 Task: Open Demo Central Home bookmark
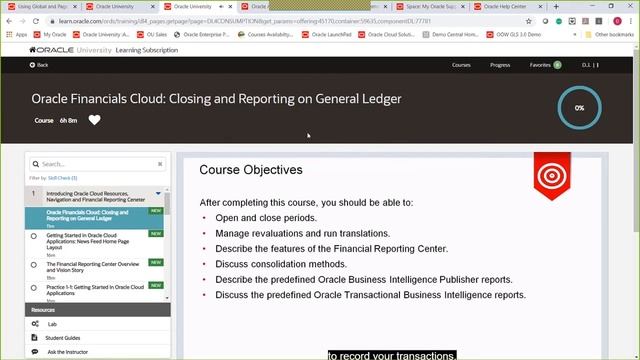pyautogui.click(x=450, y=35)
